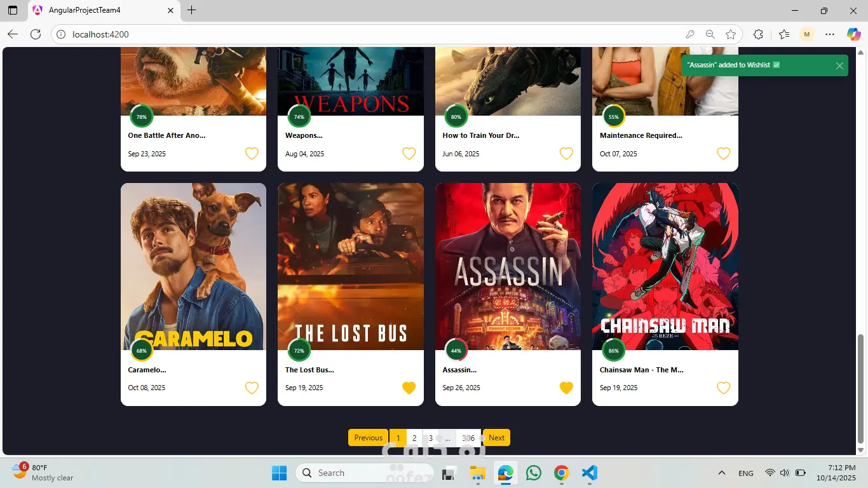View site information for localhost

61,34
